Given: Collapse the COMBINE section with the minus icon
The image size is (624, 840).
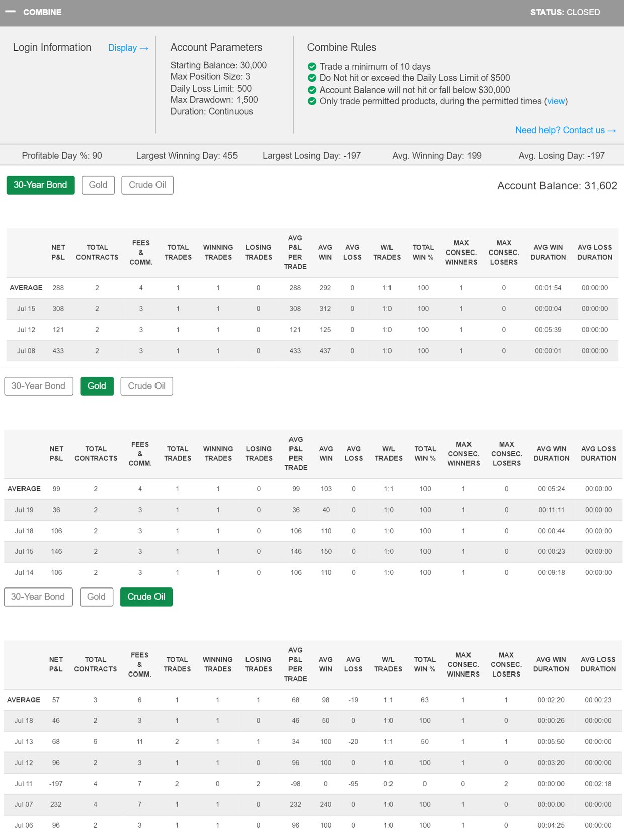Looking at the screenshot, I should pyautogui.click(x=10, y=12).
